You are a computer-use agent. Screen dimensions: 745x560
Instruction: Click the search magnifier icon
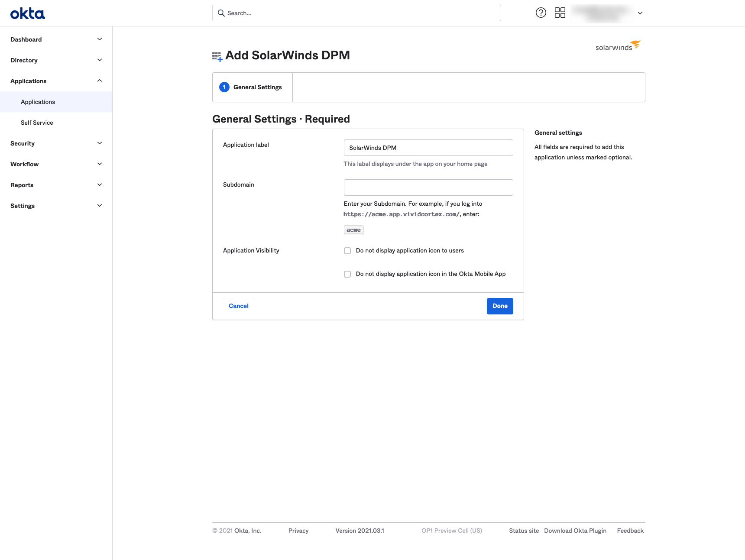pyautogui.click(x=221, y=13)
